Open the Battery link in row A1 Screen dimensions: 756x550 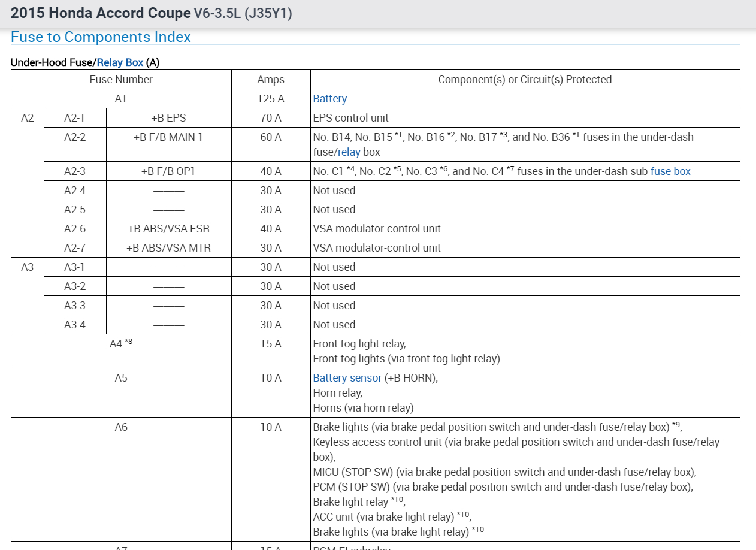pyautogui.click(x=329, y=99)
